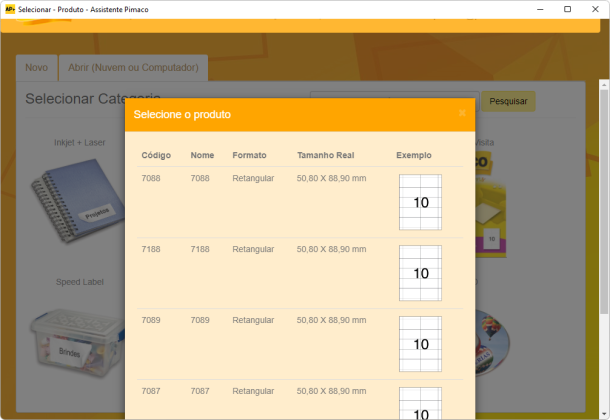The image size is (610, 420).
Task: Click the page scrollbar up arrow
Action: point(604,84)
